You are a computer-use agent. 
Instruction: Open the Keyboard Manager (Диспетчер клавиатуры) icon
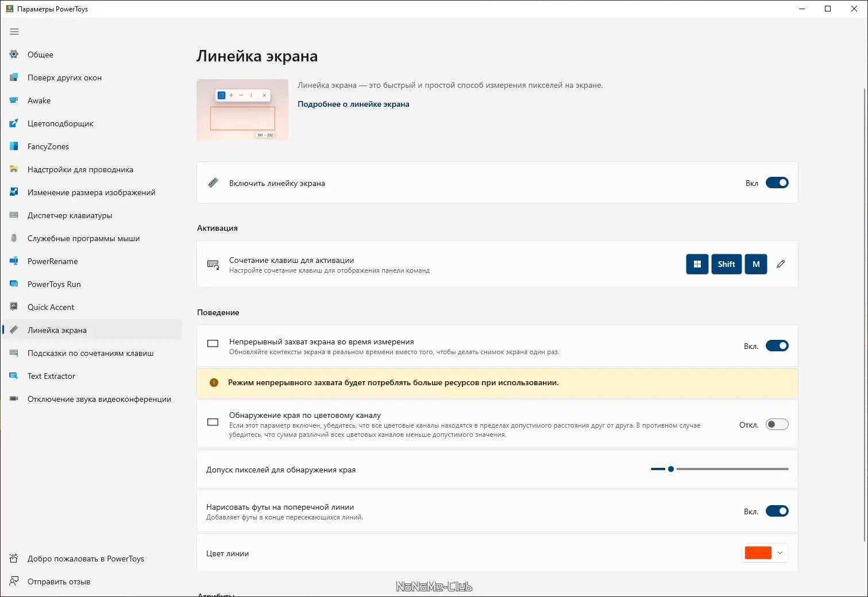13,215
